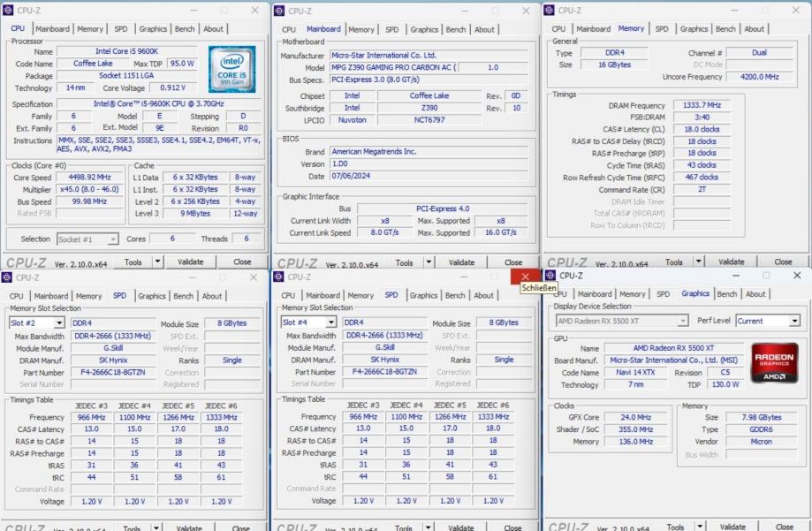Switch to the Mainboard tab in the Intel Core i5 CPU window
The image size is (812, 531).
52,29
